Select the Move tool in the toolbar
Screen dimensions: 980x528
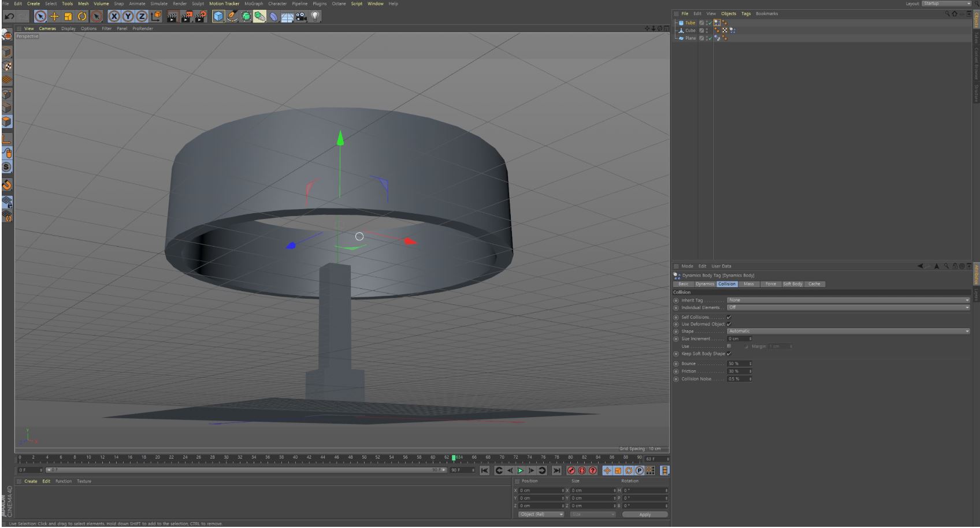click(x=55, y=16)
